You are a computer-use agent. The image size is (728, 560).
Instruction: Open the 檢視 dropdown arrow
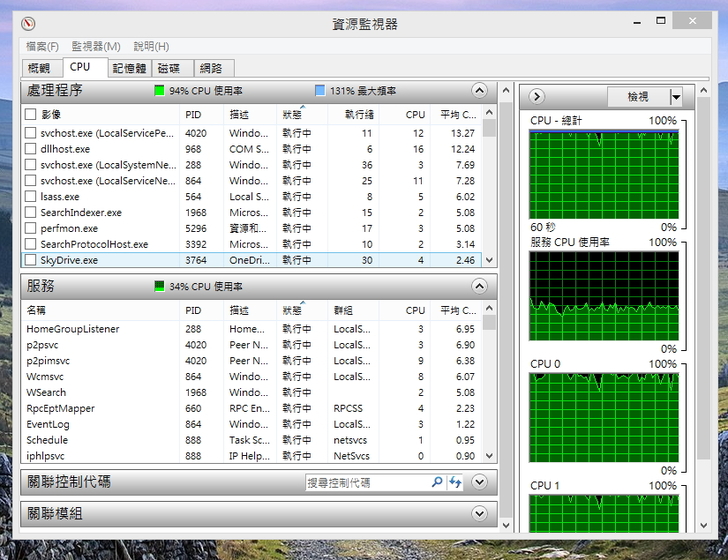coord(676,97)
